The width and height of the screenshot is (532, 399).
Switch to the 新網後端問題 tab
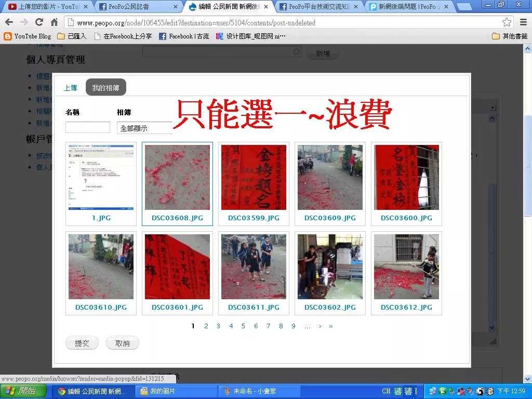point(408,6)
